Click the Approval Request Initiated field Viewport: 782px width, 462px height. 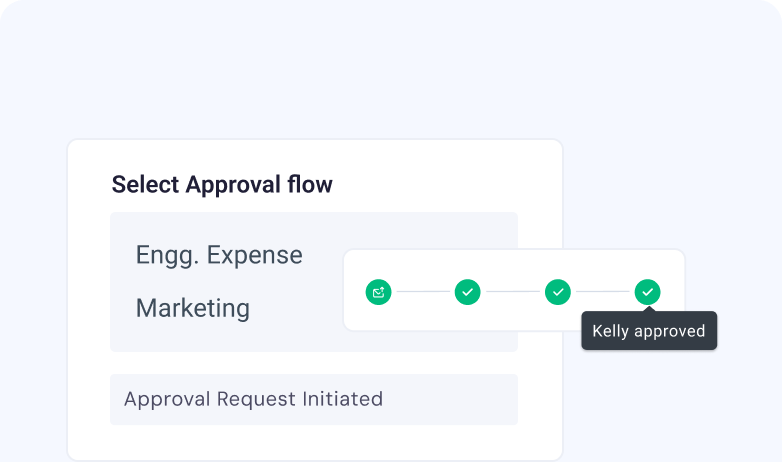[x=313, y=399]
